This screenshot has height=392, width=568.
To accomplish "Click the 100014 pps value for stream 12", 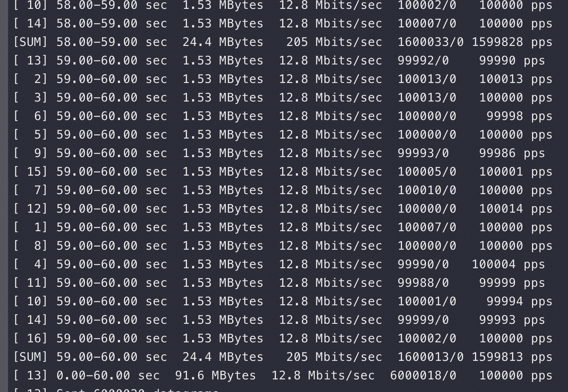I will click(x=515, y=209).
